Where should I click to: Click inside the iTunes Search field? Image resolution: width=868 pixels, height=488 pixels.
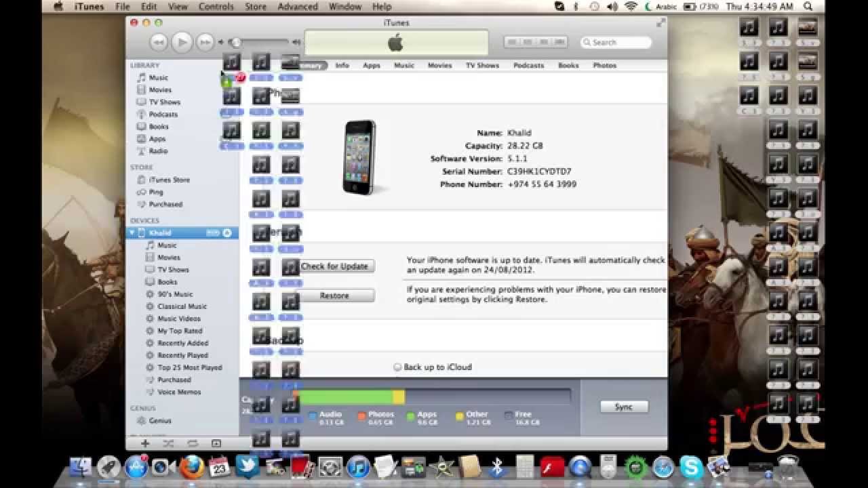616,42
